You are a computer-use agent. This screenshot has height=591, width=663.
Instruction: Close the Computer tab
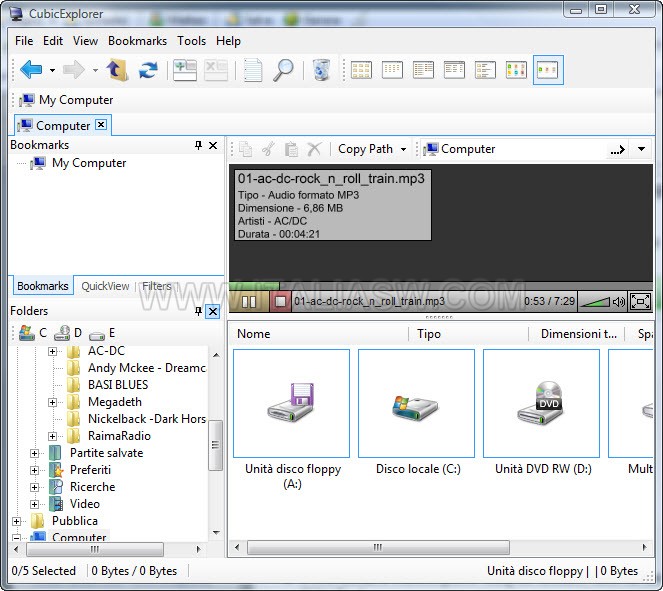101,125
